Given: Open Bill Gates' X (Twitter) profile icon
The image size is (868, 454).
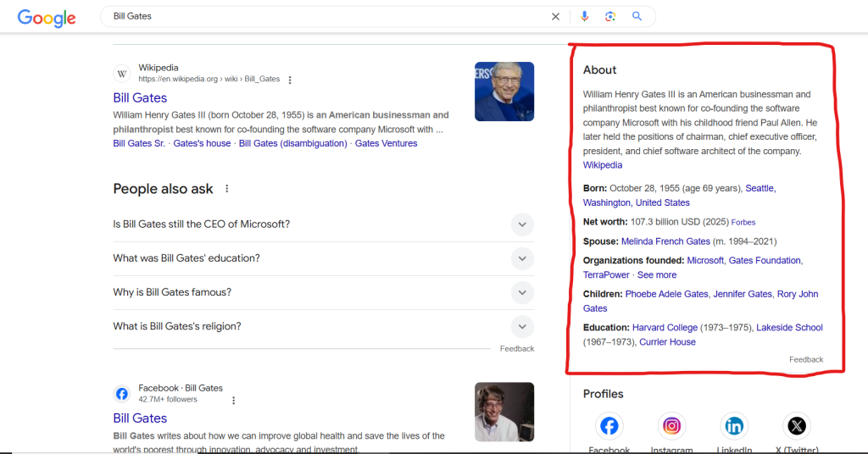Looking at the screenshot, I should [797, 425].
